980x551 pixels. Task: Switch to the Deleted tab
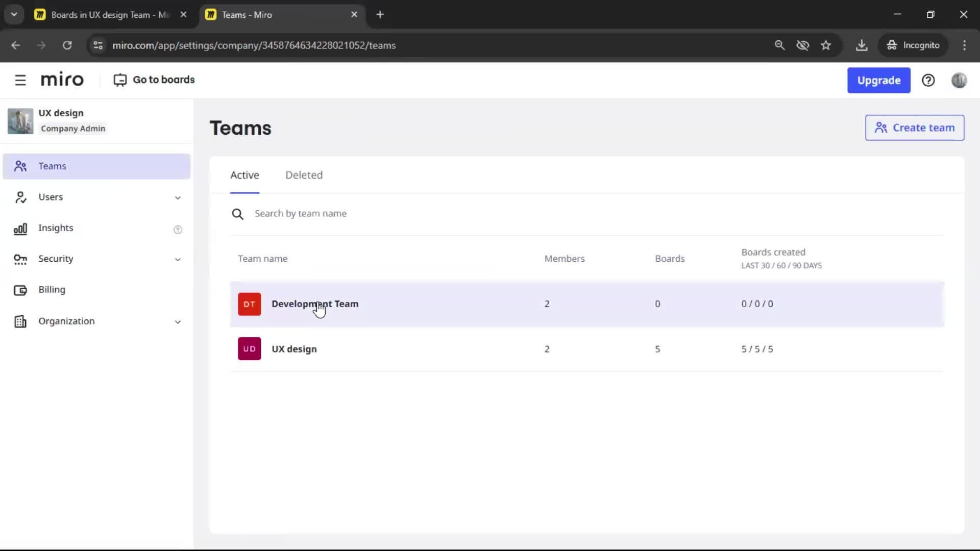[304, 175]
